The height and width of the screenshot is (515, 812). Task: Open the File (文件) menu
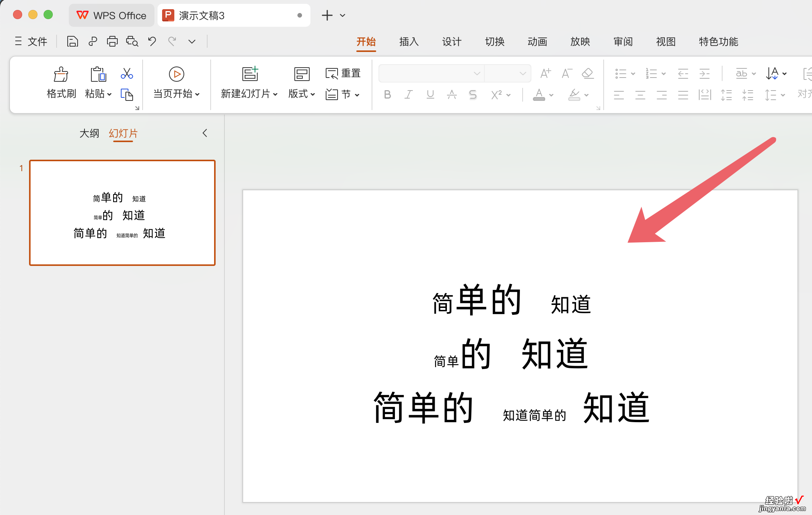[31, 41]
